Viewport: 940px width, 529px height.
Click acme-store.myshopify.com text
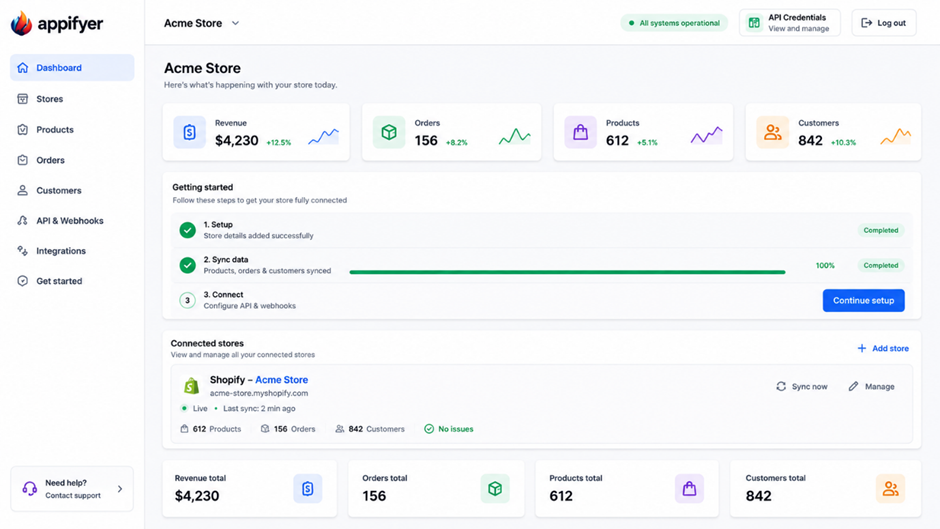tap(259, 393)
